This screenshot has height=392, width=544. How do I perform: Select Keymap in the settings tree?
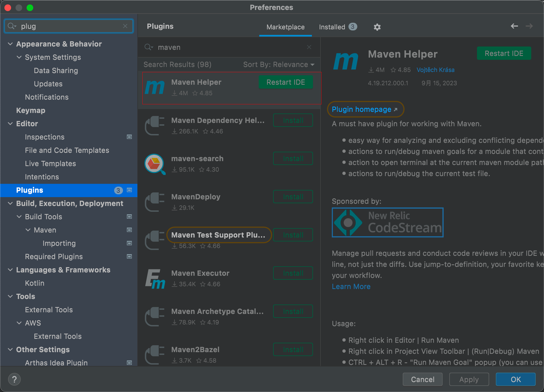pos(31,110)
